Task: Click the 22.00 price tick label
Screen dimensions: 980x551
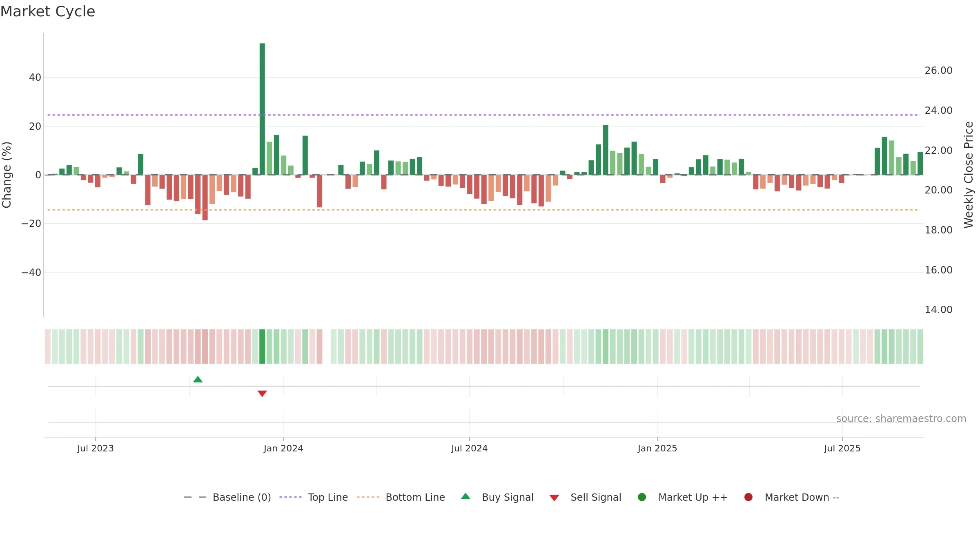Action: [939, 151]
